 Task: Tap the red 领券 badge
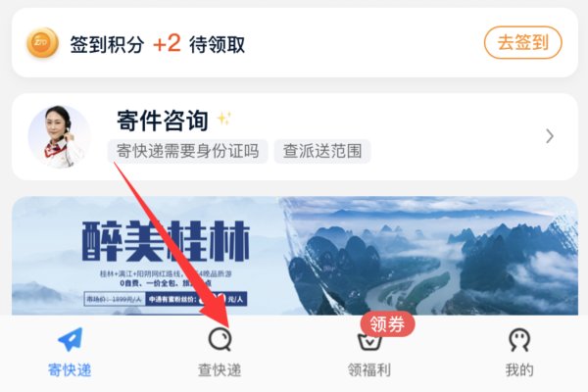point(387,323)
